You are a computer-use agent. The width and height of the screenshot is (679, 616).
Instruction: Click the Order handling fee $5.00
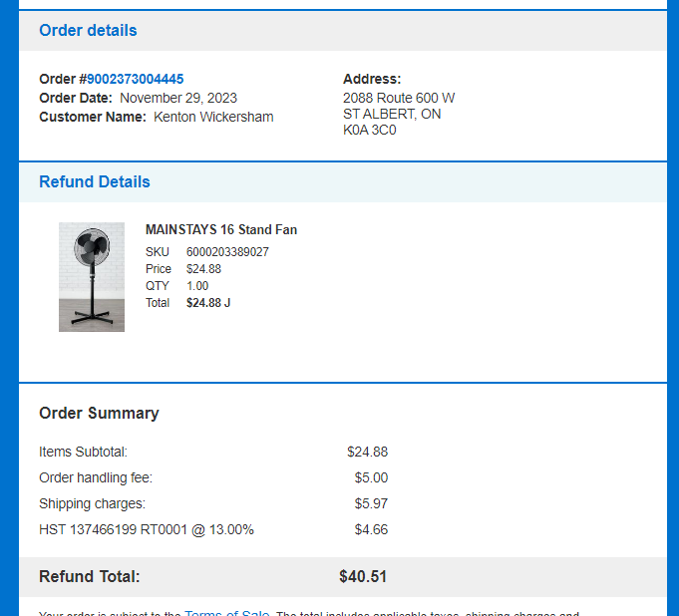pos(371,477)
